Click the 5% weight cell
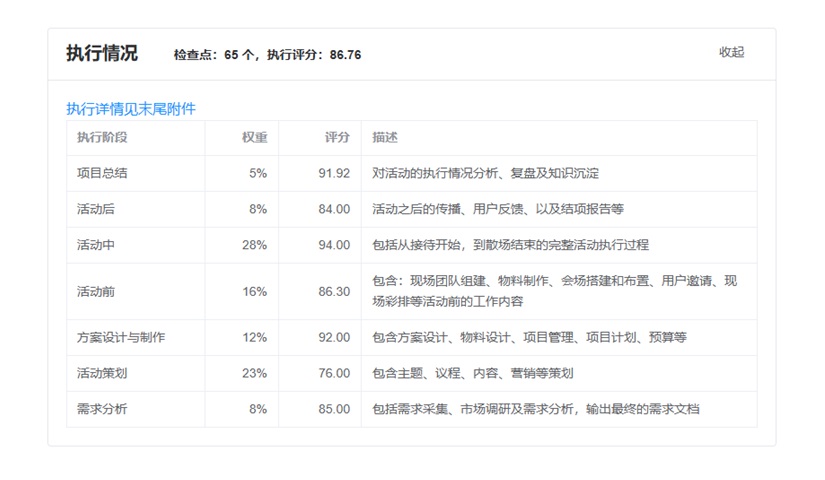Screen dimensions: 825x480 pos(258,173)
